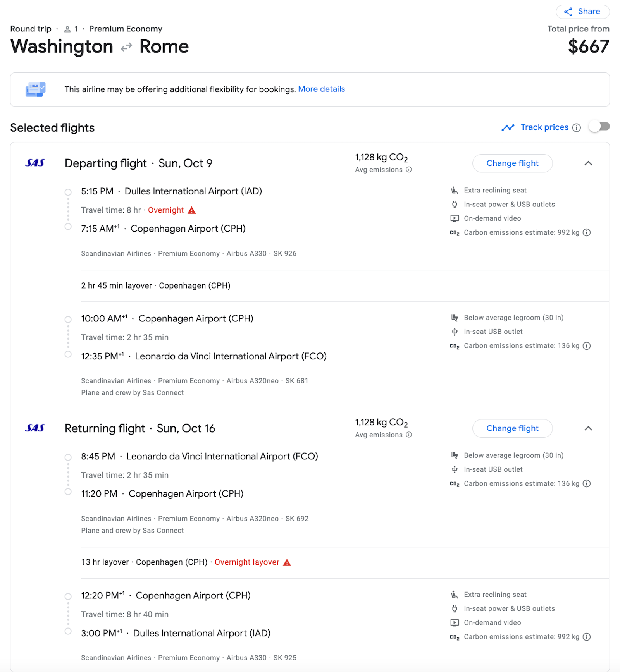Click the avg emissions info icon for returning flight
Screen dimensions: 620x672
click(x=408, y=435)
